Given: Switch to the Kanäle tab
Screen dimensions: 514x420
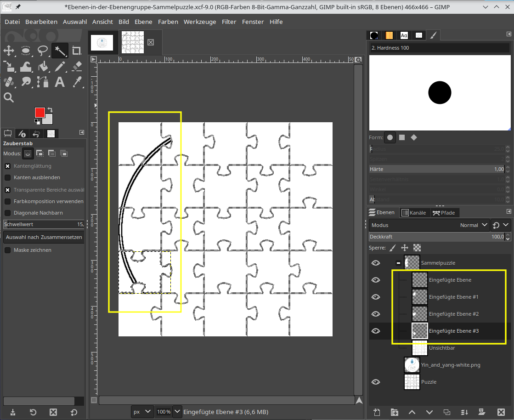Looking at the screenshot, I should (413, 212).
